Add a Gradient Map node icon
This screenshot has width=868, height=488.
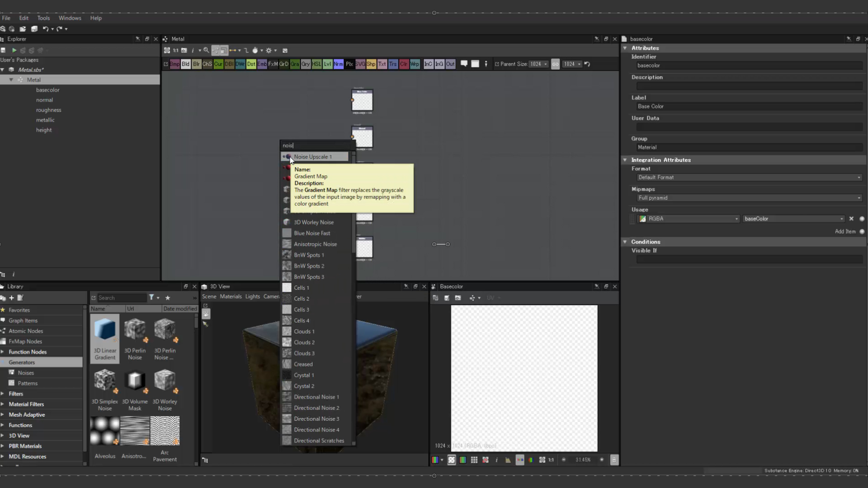[295, 64]
